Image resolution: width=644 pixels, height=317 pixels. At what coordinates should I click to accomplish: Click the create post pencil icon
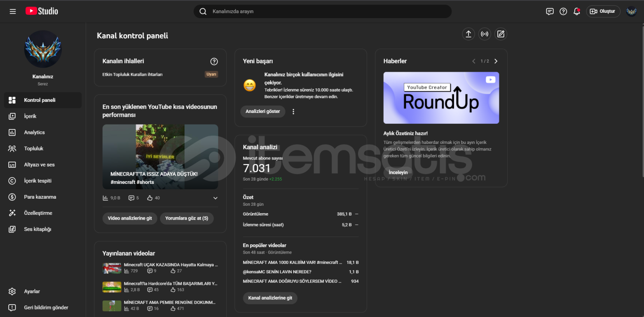click(x=501, y=34)
